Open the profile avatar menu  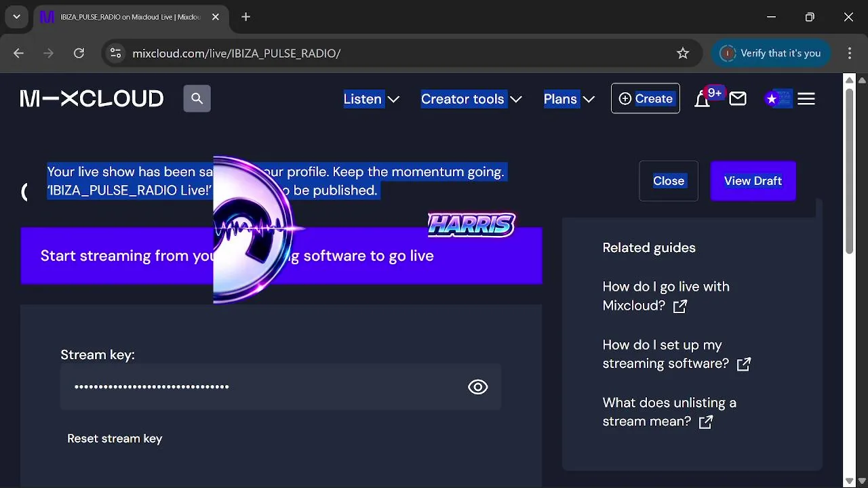777,99
